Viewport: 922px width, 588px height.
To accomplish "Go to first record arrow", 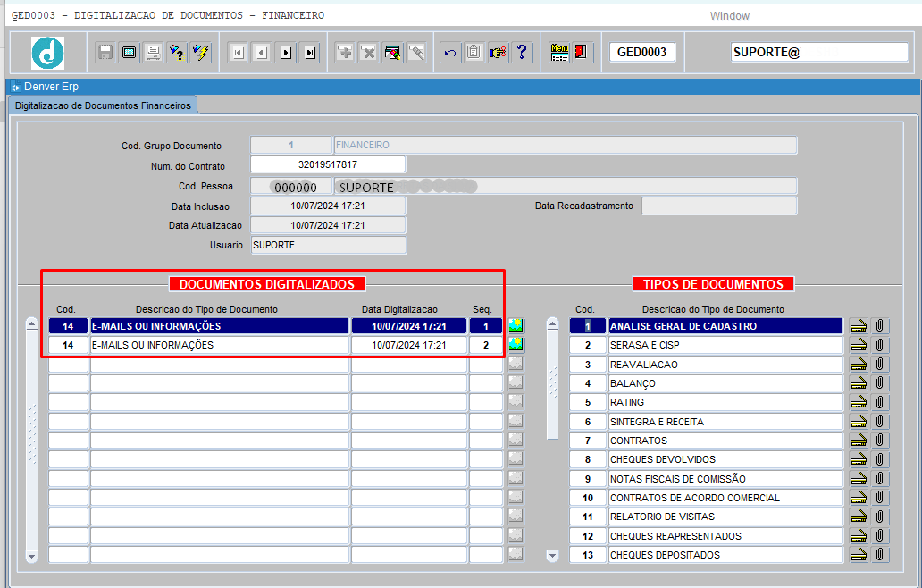I will pyautogui.click(x=239, y=53).
